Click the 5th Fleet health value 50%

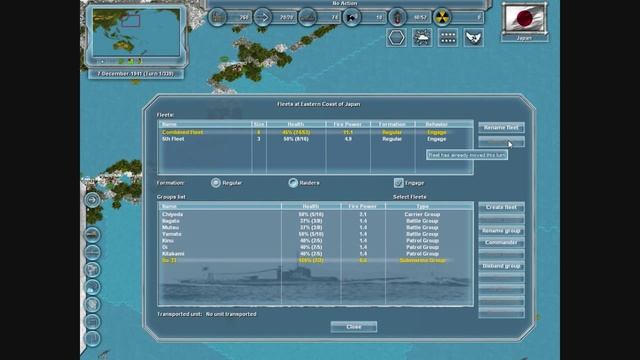point(296,139)
